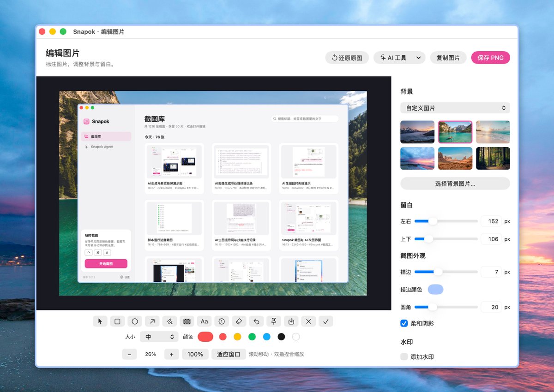Zoom in with the plus button
The height and width of the screenshot is (392, 554).
pyautogui.click(x=172, y=354)
